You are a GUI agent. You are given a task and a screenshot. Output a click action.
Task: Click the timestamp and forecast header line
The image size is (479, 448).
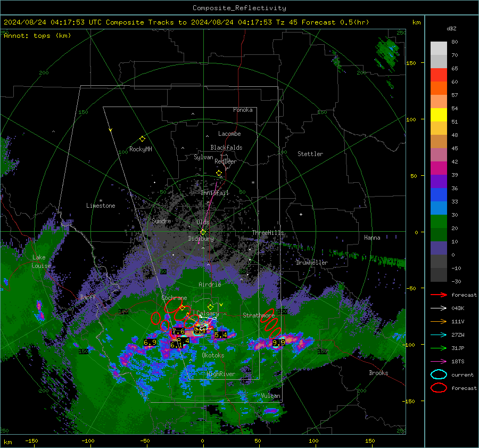[x=186, y=22]
